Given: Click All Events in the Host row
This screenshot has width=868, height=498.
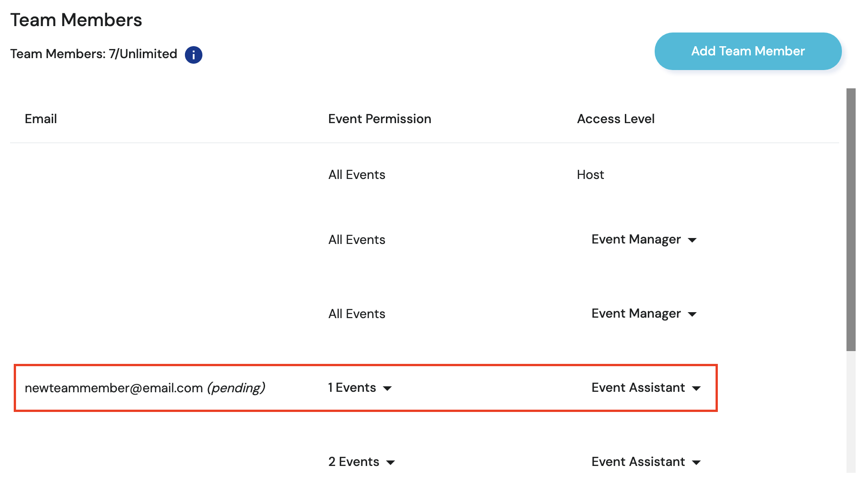Looking at the screenshot, I should 357,175.
